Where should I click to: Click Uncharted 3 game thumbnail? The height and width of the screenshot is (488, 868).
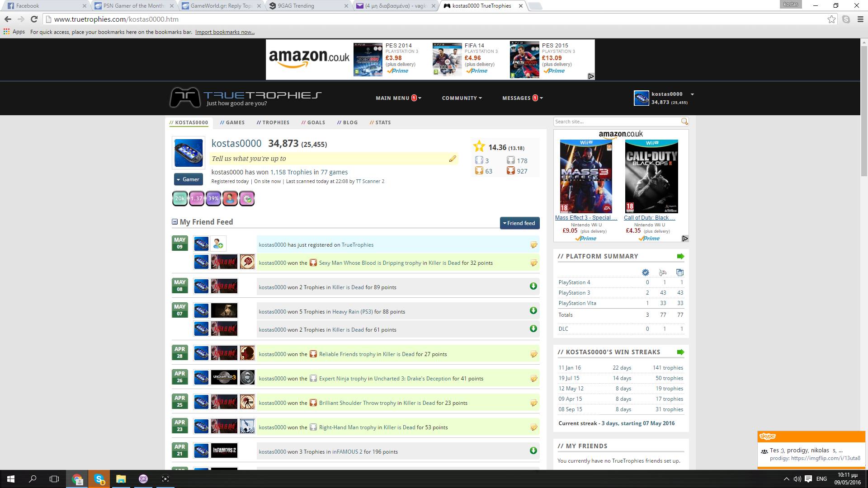point(224,377)
